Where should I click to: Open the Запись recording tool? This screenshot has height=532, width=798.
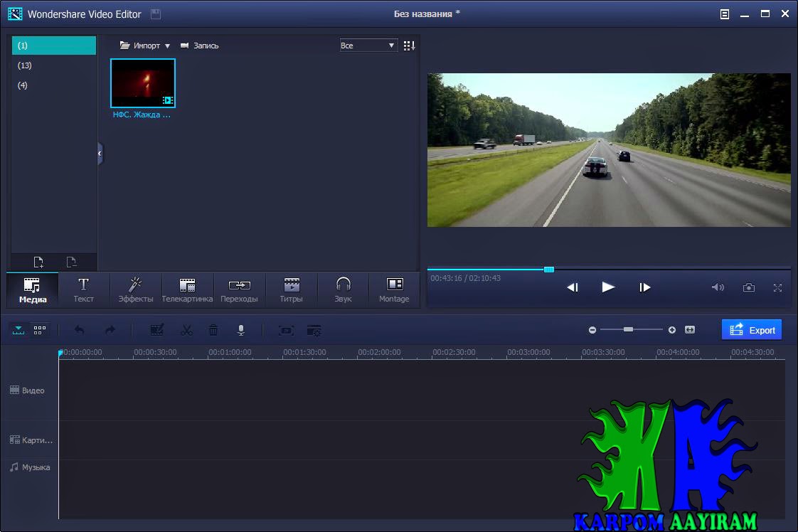point(202,45)
